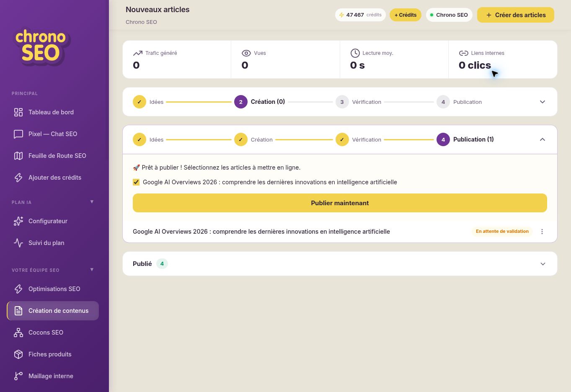Click the Configurateur sparkle icon
Image resolution: width=571 pixels, height=392 pixels.
(18, 221)
